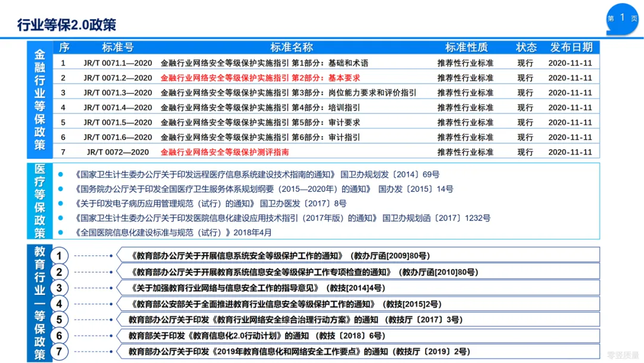
Task: Click the 教技厅〔2019〕2号 notice box
Action: [x=358, y=352]
